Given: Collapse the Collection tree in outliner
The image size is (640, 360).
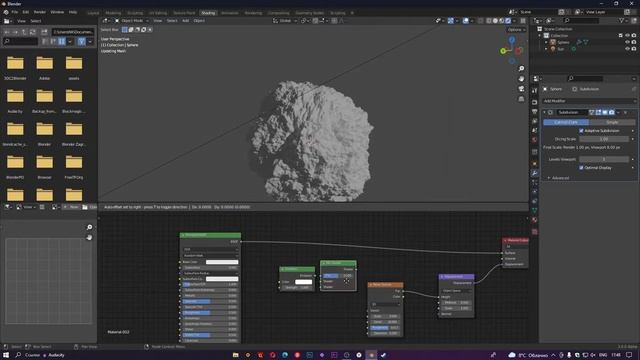Looking at the screenshot, I should (540, 36).
